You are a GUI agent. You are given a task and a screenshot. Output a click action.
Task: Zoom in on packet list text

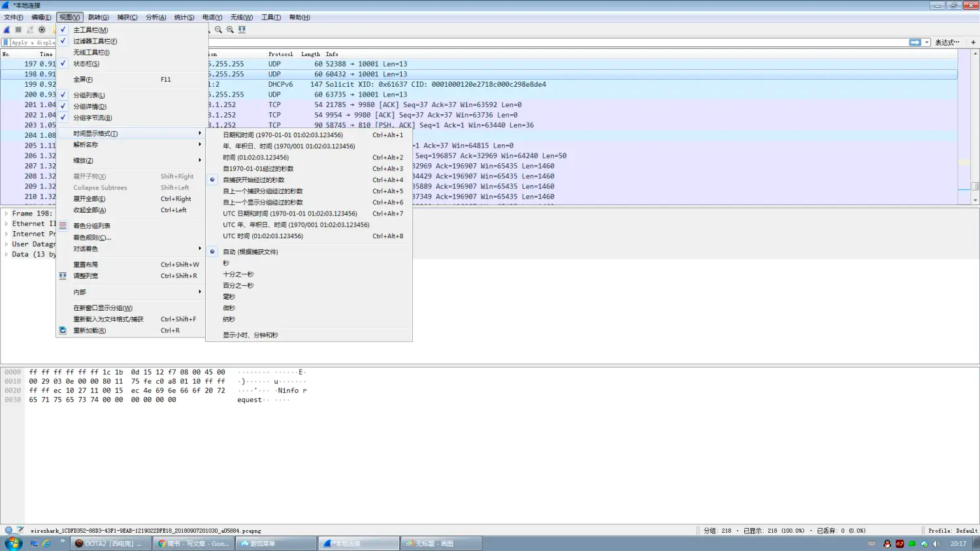click(x=218, y=29)
